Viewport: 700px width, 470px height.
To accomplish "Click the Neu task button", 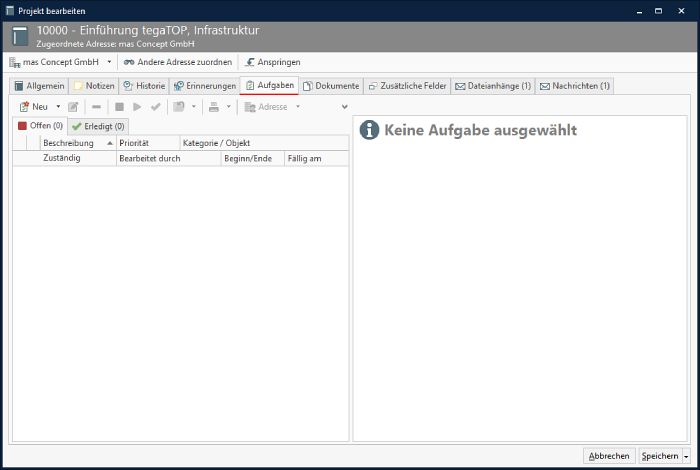I will point(33,107).
